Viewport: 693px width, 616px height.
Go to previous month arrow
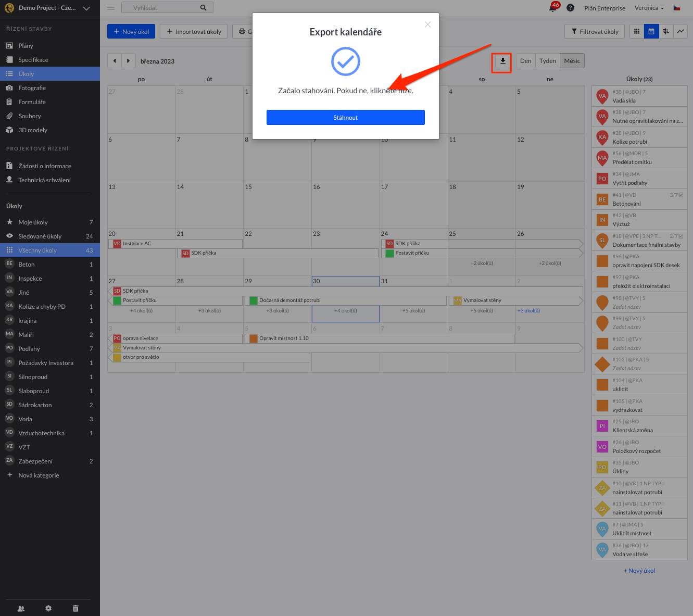click(115, 61)
